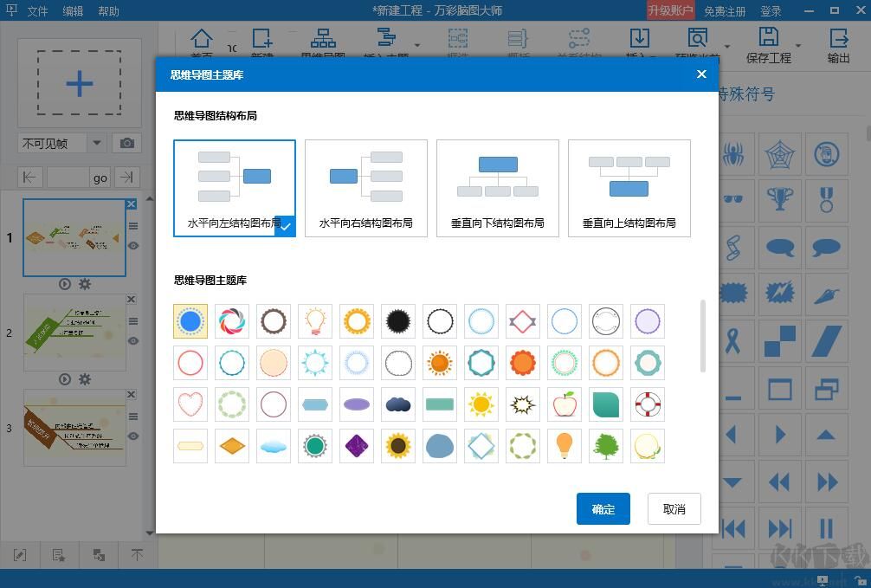Click the 首页 home icon on toolbar
The image size is (871, 588).
click(x=202, y=39)
